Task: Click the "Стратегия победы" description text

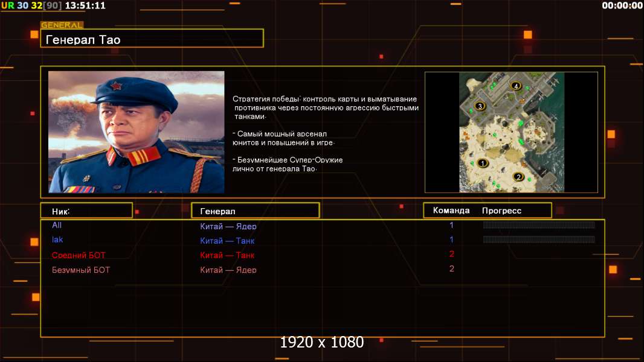Action: coord(325,107)
